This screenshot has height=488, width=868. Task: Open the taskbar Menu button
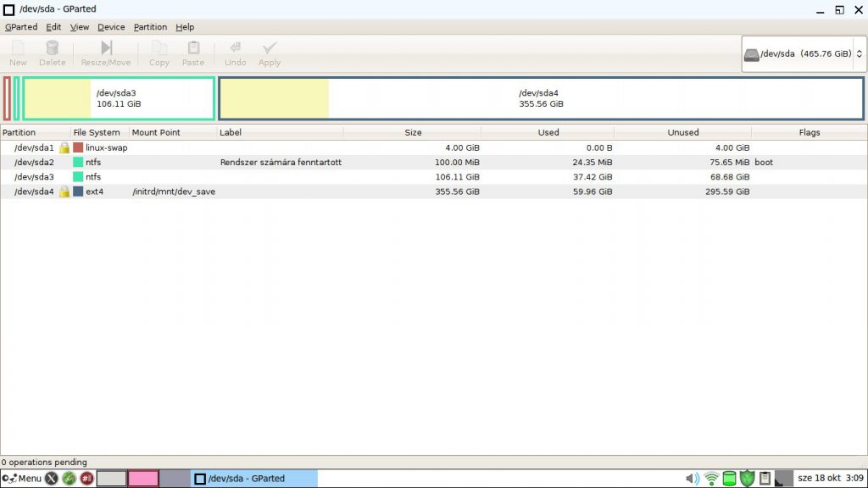click(21, 478)
